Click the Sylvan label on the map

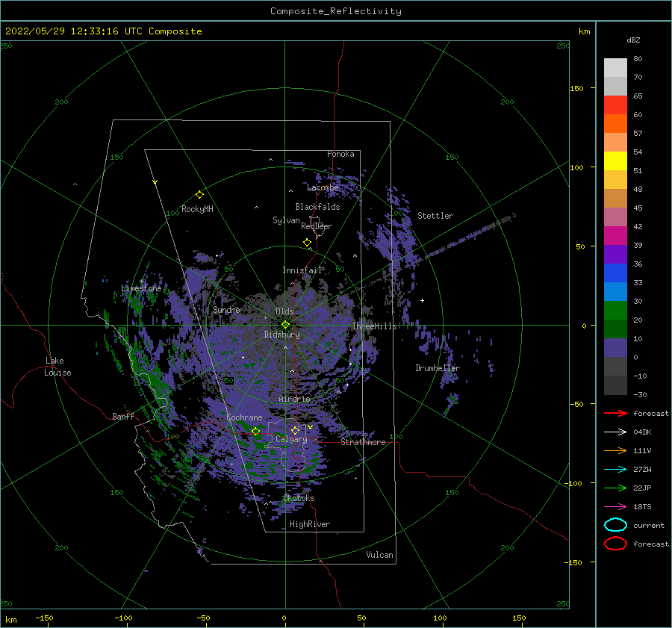pos(286,220)
